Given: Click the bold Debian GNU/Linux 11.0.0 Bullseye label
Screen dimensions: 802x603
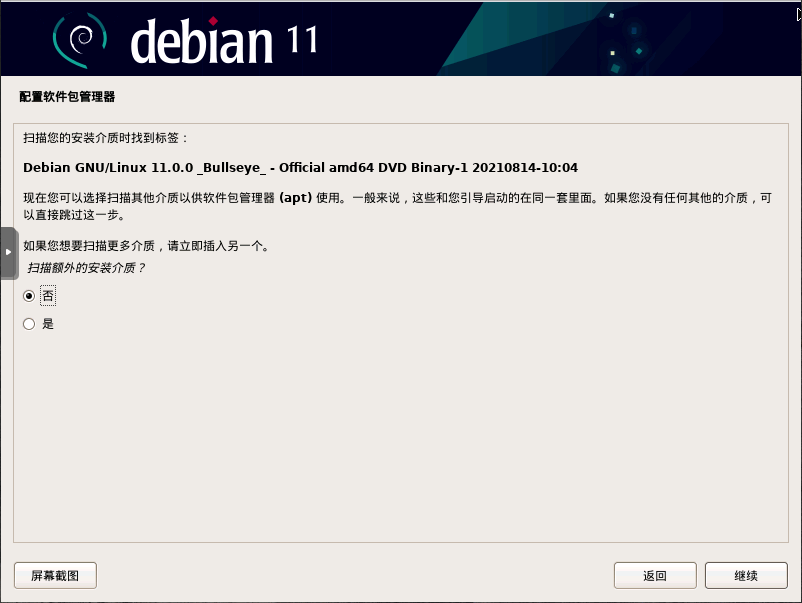Looking at the screenshot, I should [300, 168].
